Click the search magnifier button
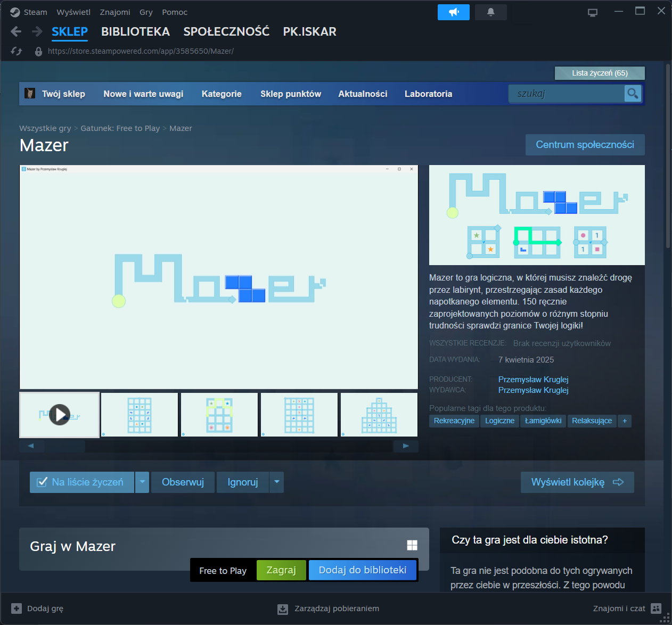 click(633, 94)
